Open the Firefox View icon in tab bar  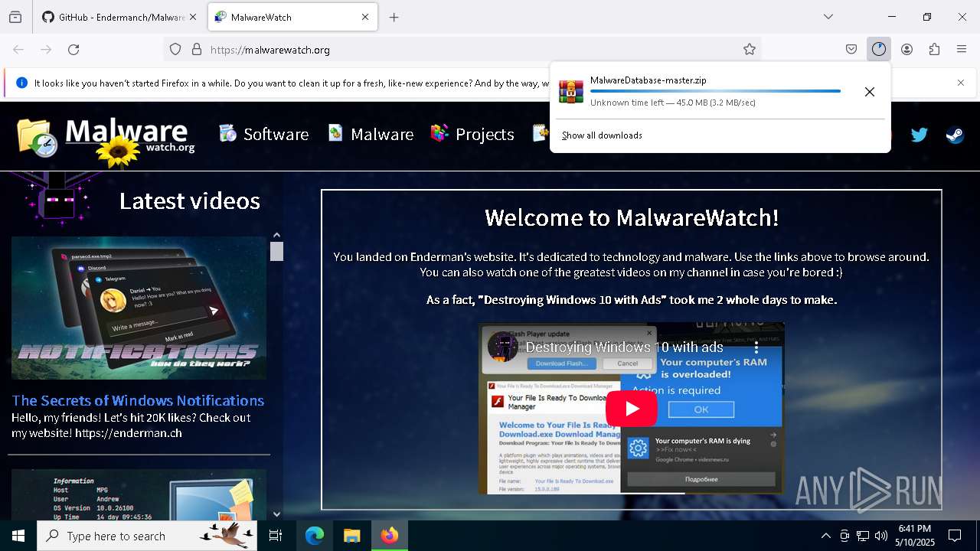coord(15,17)
